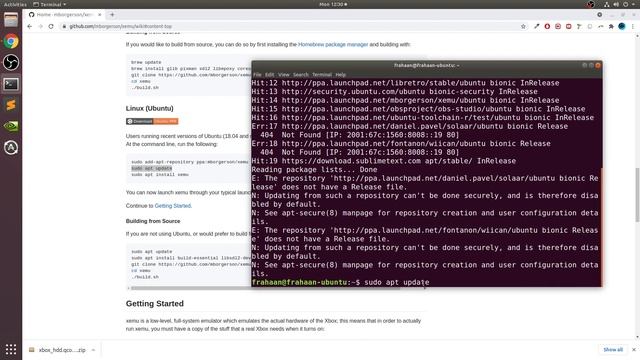Viewport: 640px width, 360px height.
Task: Show Applications grid in dock
Action: pyautogui.click(x=11, y=349)
